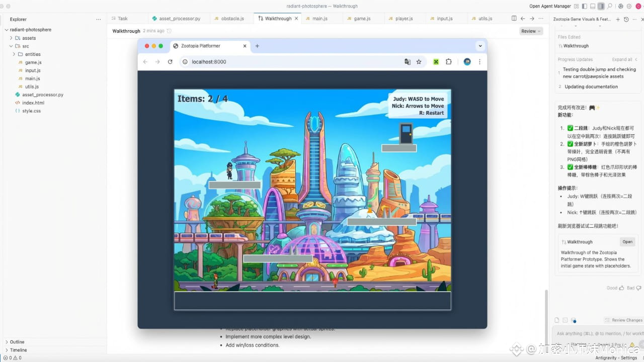Open new browser tab plus button
This screenshot has width=644, height=362.
coord(257,46)
